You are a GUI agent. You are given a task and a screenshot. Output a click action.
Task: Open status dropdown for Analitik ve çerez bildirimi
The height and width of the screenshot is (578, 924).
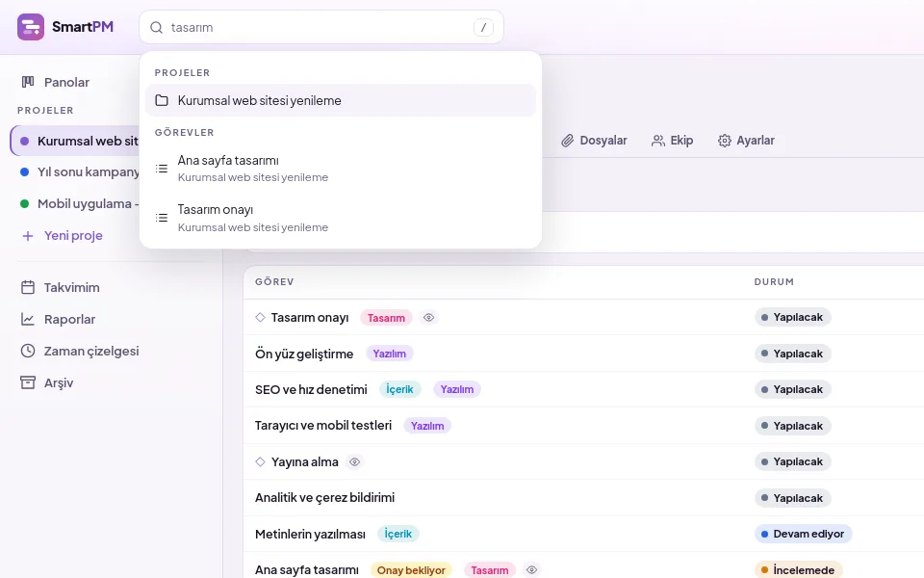pos(792,498)
